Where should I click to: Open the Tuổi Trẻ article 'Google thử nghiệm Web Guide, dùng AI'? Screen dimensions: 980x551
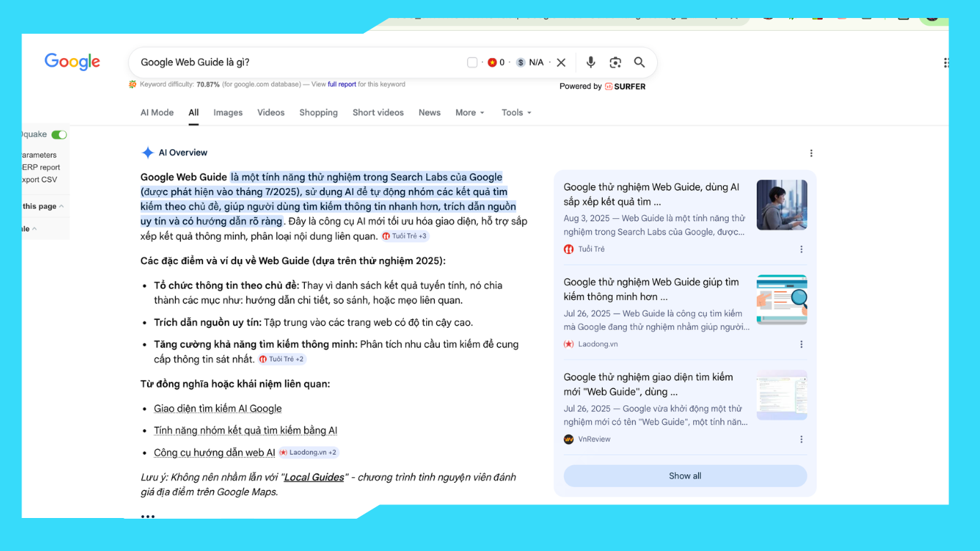click(651, 194)
